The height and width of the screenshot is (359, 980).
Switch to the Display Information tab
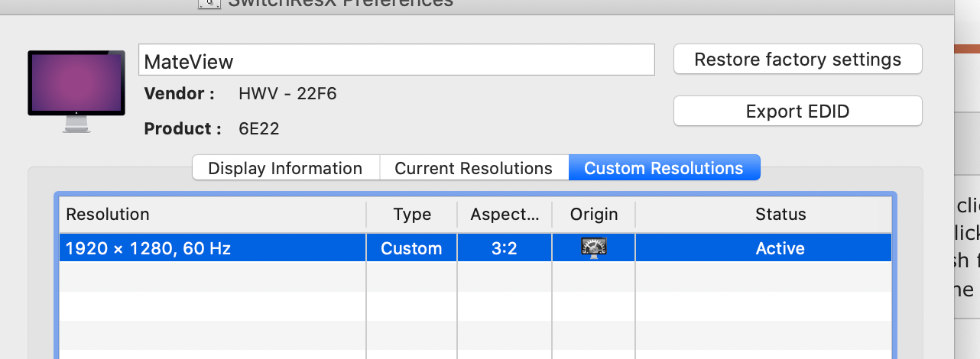285,168
